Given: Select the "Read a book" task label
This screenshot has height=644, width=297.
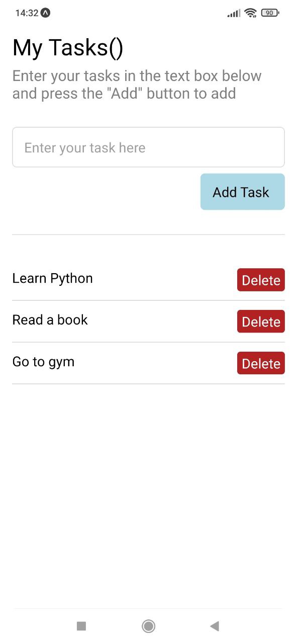Looking at the screenshot, I should tap(50, 319).
